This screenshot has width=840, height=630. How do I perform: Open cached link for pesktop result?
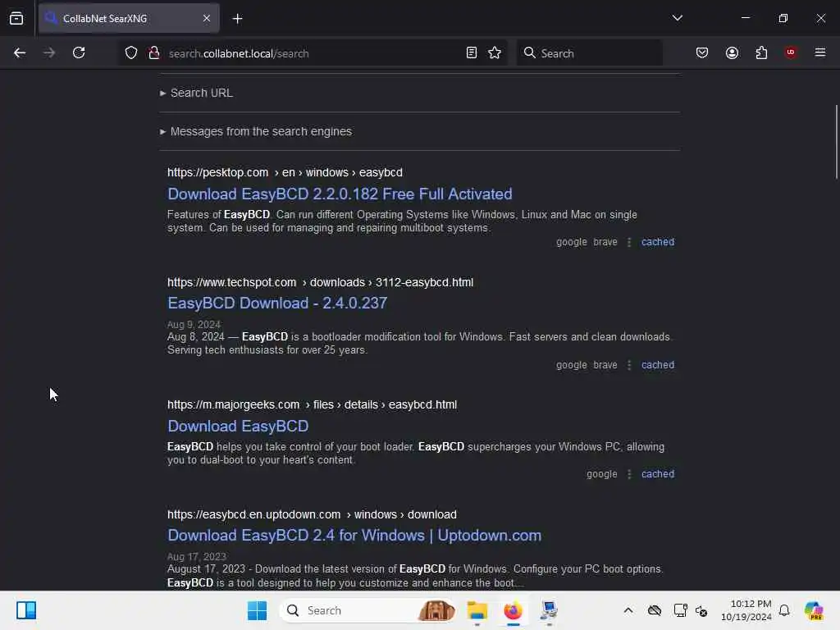[658, 242]
